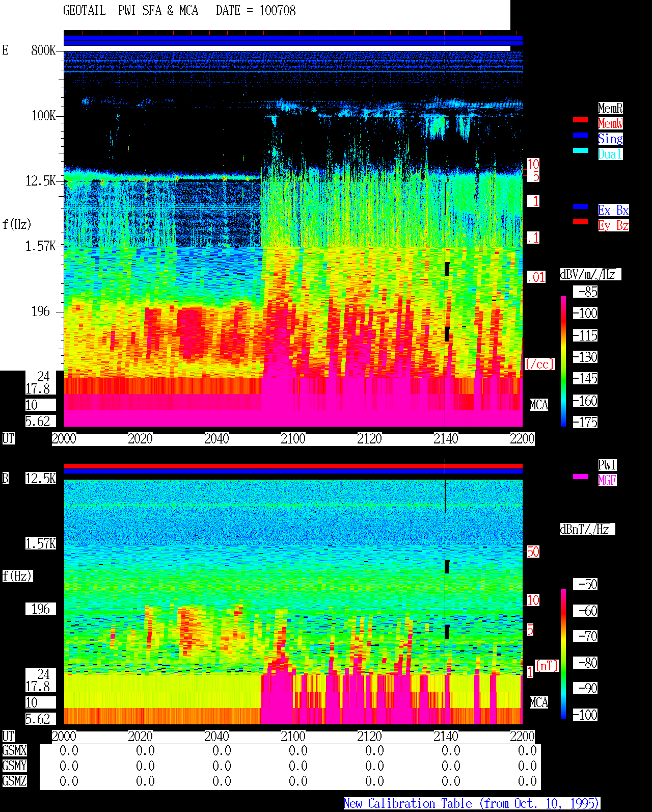Click the GSMZ row label
Screen dimensions: 652x812
tap(15, 781)
